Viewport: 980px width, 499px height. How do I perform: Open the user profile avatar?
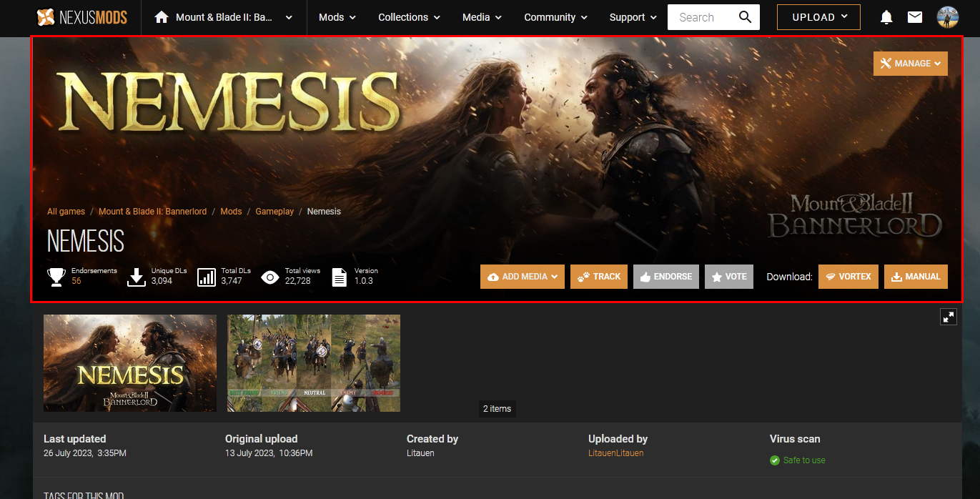948,17
